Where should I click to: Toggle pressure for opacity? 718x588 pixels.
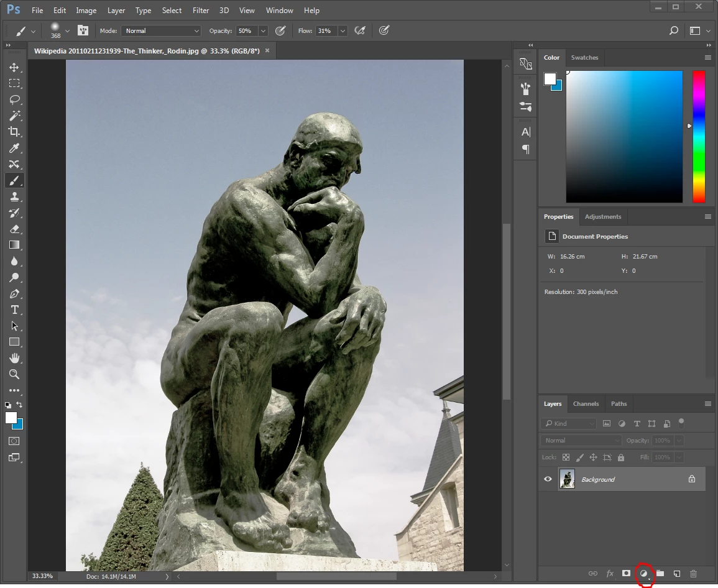[280, 30]
